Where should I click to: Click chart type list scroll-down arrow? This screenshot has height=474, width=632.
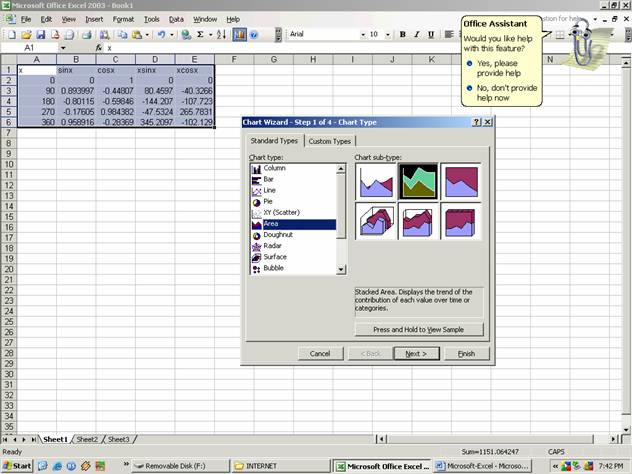click(x=341, y=270)
